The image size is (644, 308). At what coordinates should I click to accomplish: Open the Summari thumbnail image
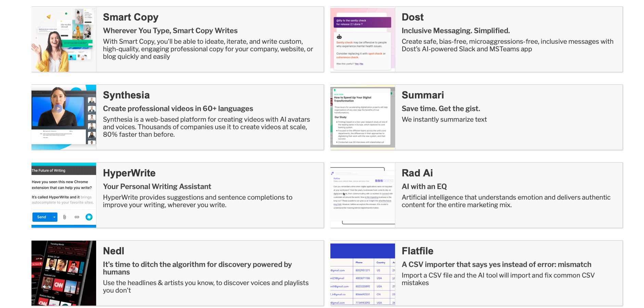coord(363,117)
